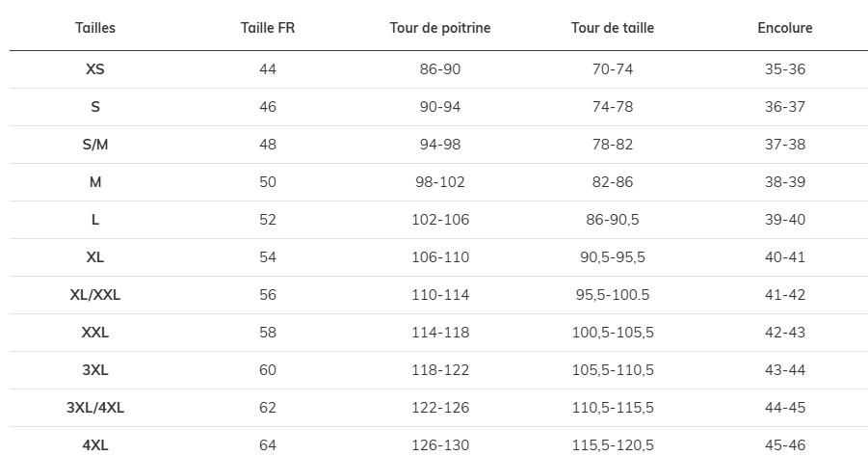The image size is (868, 456).
Task: Select the Tour de taille header
Action: [613, 28]
